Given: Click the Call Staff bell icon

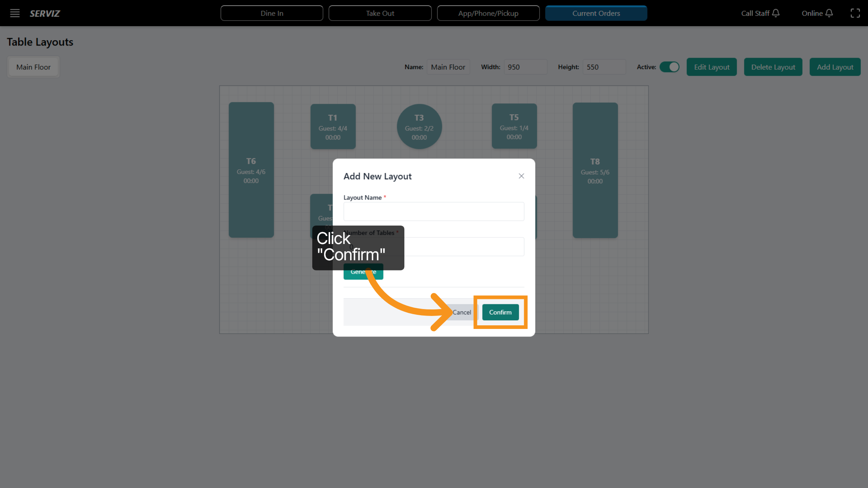Looking at the screenshot, I should [775, 13].
